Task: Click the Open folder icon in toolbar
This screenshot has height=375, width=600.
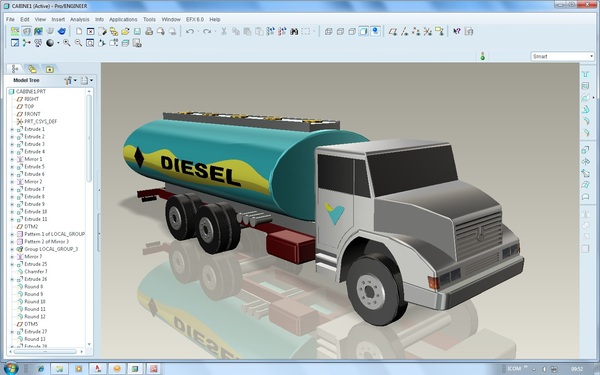Action: [x=126, y=31]
